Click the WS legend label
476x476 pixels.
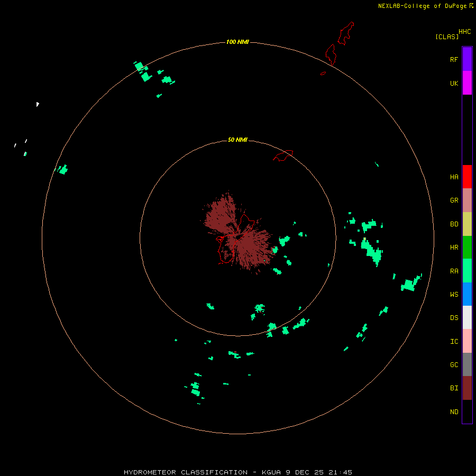(454, 294)
